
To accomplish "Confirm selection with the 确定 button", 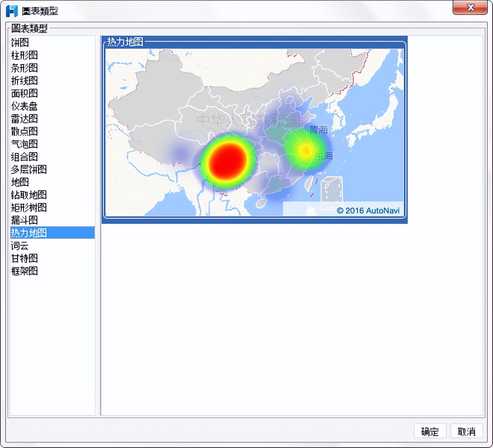I will click(x=430, y=431).
